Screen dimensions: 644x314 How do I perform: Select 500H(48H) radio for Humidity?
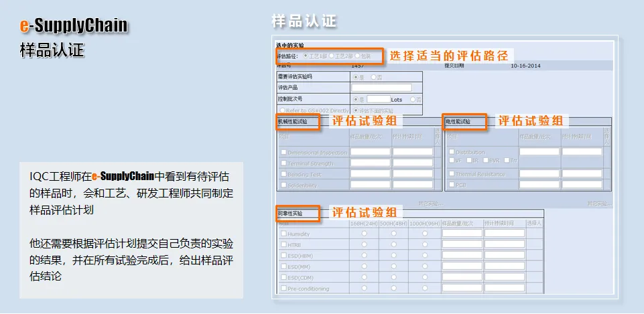(x=394, y=234)
